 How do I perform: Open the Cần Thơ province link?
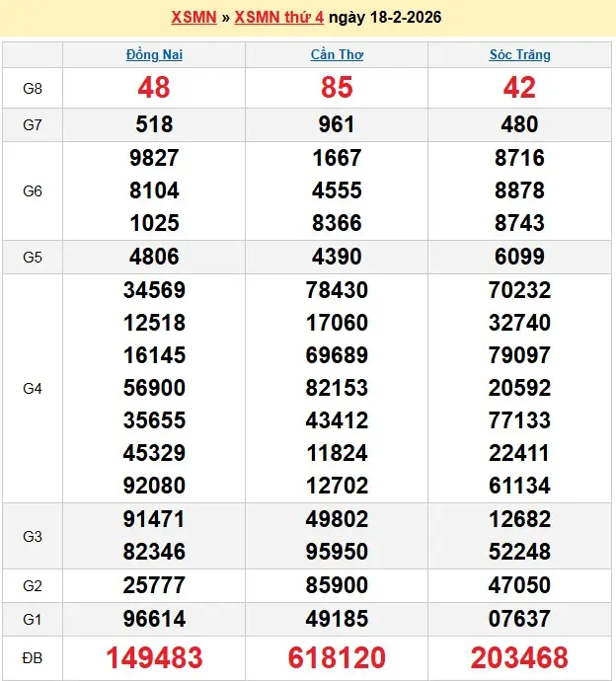(337, 54)
